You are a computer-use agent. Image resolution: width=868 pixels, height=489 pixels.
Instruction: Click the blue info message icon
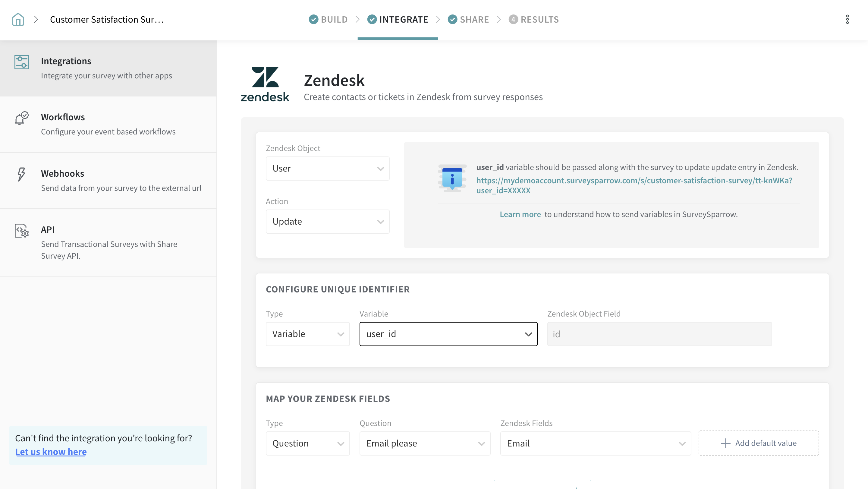coord(452,178)
